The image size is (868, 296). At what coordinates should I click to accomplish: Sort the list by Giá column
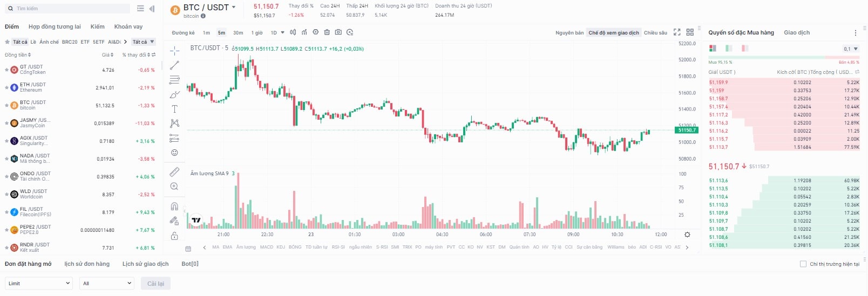[x=108, y=55]
